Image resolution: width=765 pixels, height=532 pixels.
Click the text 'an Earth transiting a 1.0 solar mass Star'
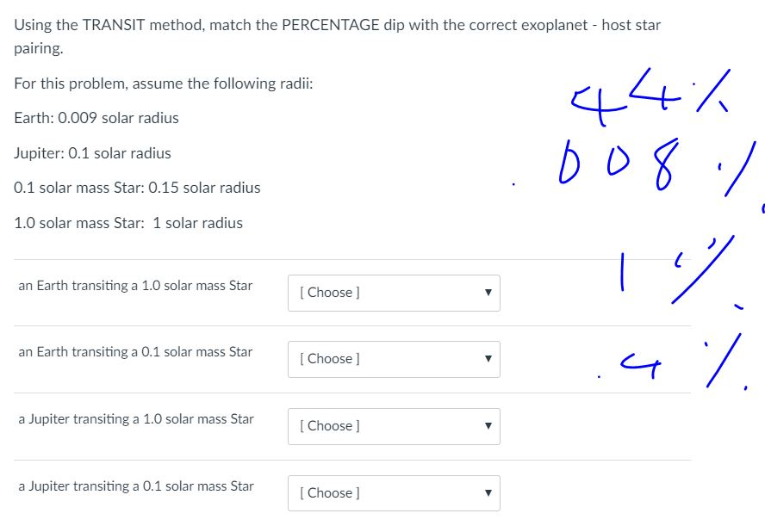[x=135, y=285]
